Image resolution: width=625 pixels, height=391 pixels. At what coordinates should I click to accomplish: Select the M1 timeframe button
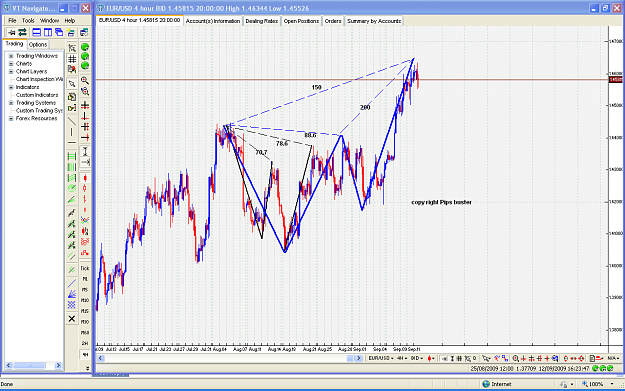pos(85,279)
